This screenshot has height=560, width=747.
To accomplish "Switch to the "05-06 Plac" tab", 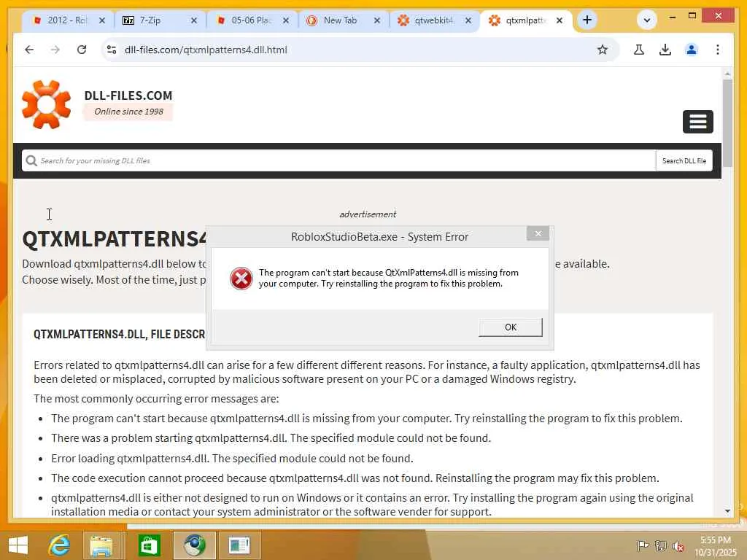I will click(x=251, y=20).
